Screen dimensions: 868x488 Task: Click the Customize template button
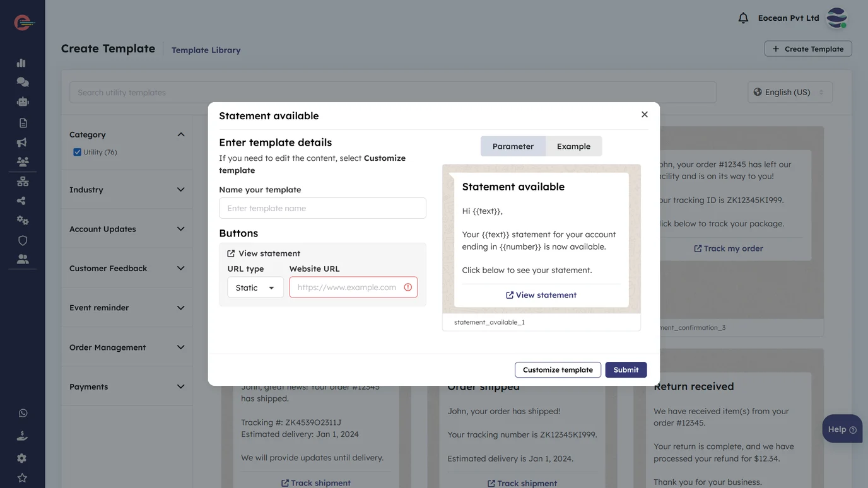(558, 370)
